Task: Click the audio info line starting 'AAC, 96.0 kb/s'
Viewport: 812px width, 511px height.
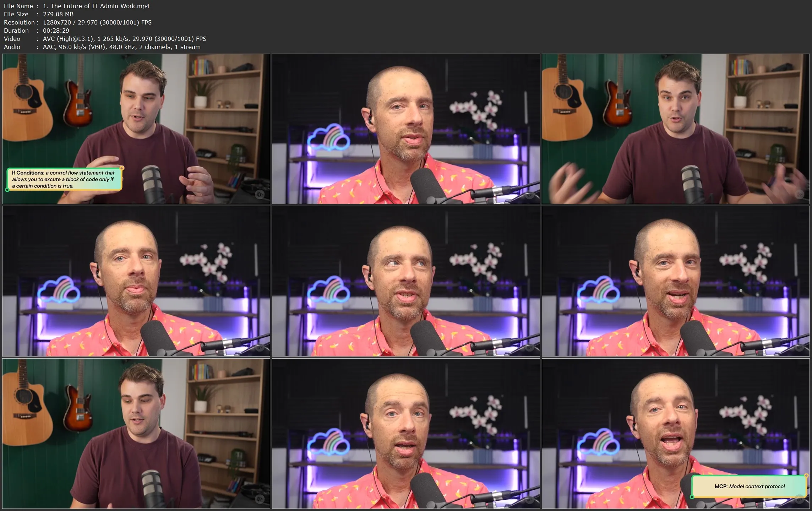Action: pos(122,47)
